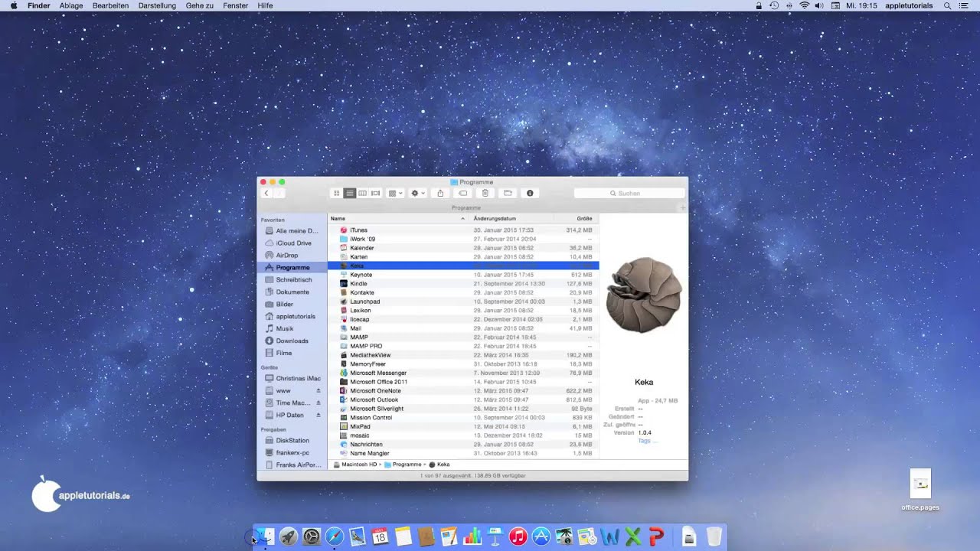Add a new tab with plus button
The width and height of the screenshot is (980, 551).
pyautogui.click(x=683, y=208)
